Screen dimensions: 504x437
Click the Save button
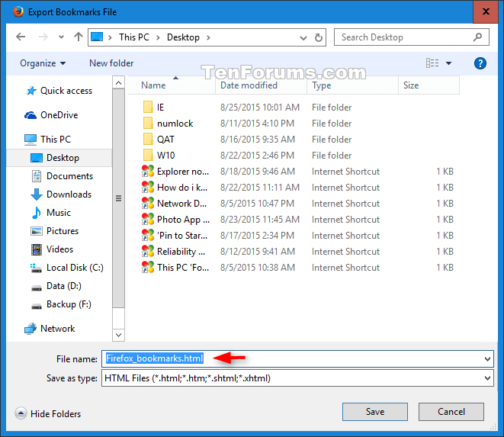click(375, 412)
